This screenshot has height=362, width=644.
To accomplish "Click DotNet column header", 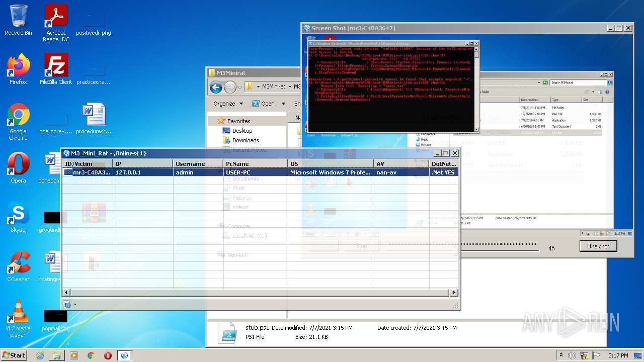I will point(444,164).
